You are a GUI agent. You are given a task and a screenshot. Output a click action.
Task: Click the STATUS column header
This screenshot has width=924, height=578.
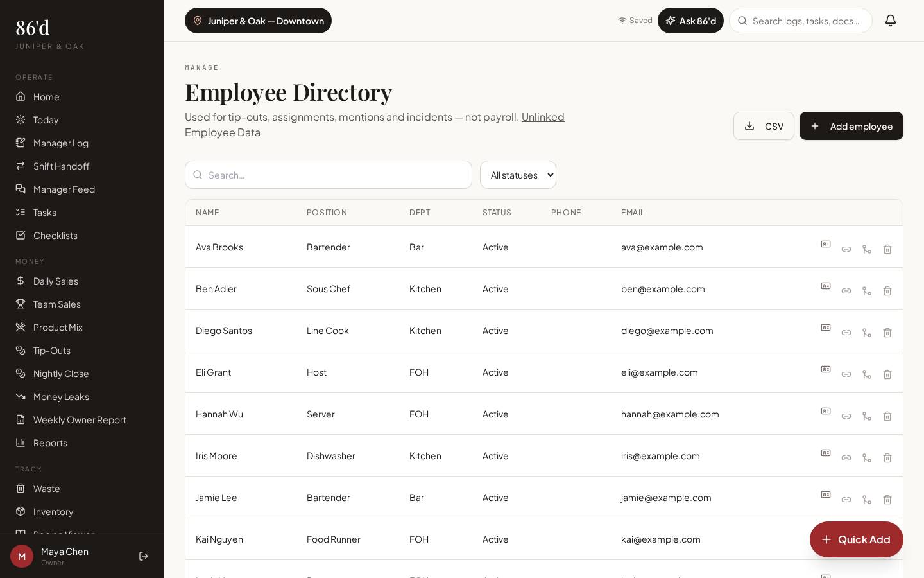[497, 213]
